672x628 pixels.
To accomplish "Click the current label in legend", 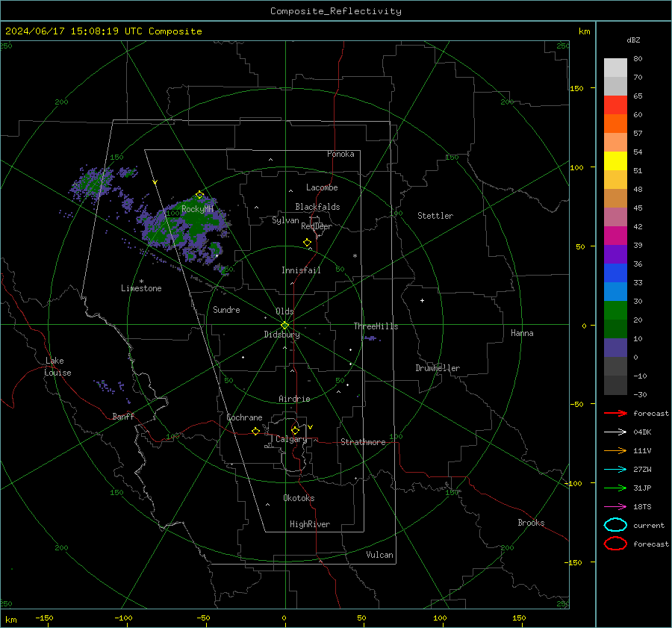I will tap(649, 525).
